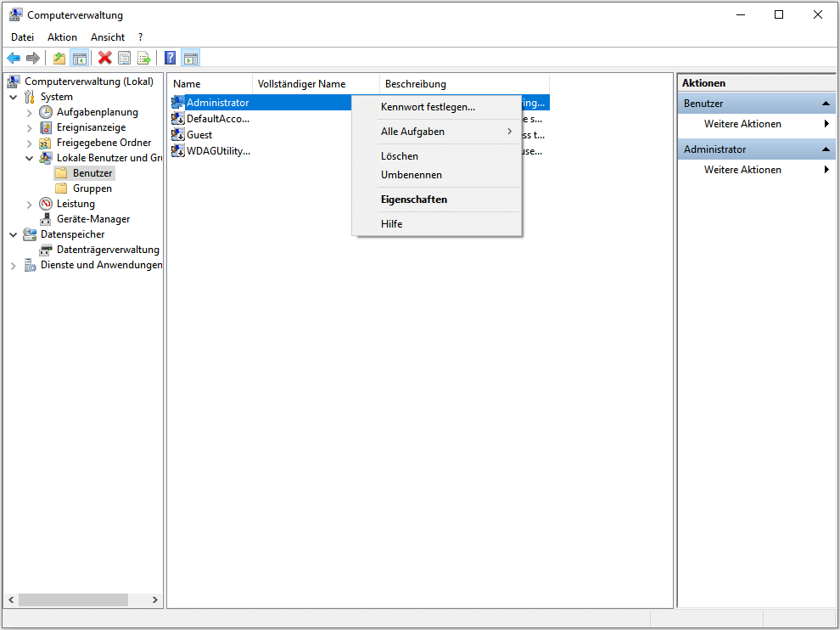Expand the Dienste und Anwendungen node
The width and height of the screenshot is (840, 630).
point(14,265)
